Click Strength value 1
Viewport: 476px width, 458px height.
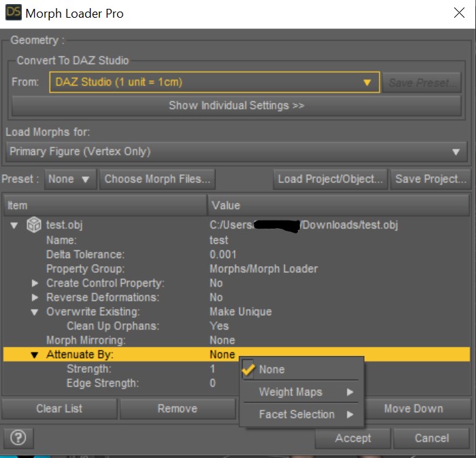pos(212,368)
